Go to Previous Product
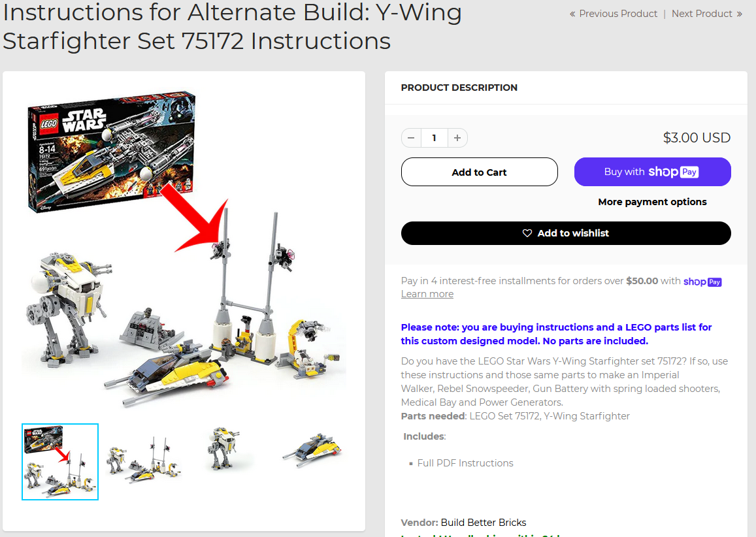Image resolution: width=756 pixels, height=537 pixels. [x=614, y=14]
